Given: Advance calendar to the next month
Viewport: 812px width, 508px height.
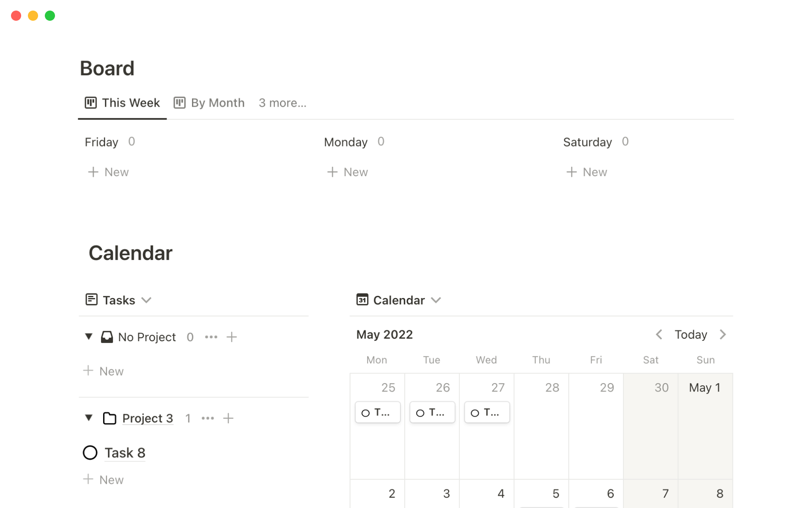Looking at the screenshot, I should (x=723, y=334).
